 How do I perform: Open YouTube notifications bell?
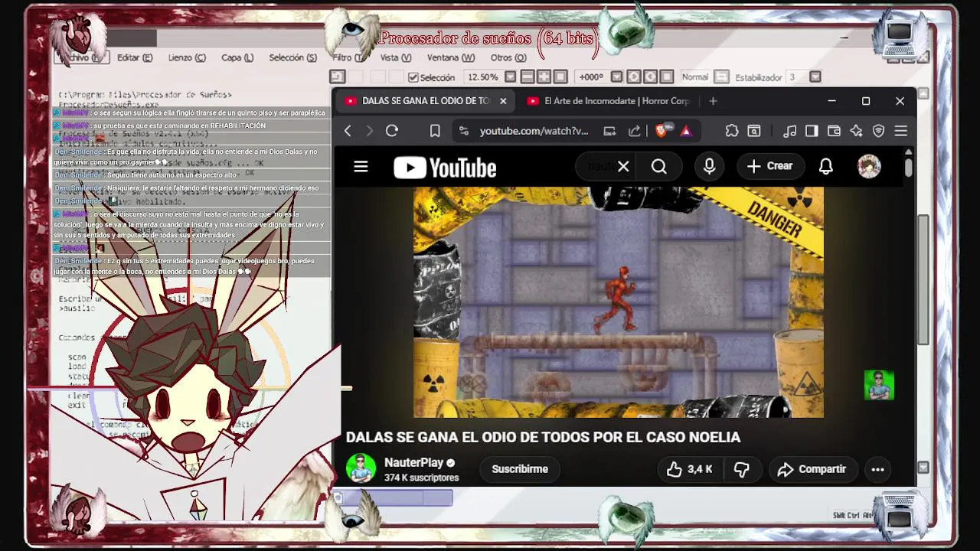[x=825, y=166]
